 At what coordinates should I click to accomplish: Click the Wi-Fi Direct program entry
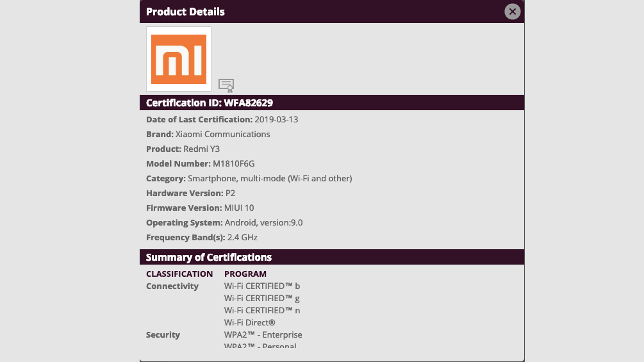(250, 323)
